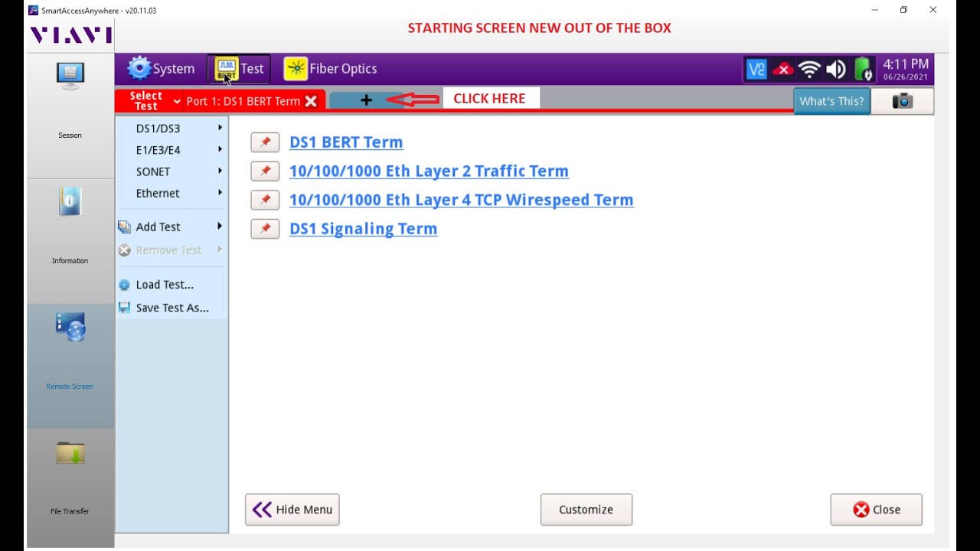
Task: Open the File Transfer folder icon
Action: [x=70, y=453]
